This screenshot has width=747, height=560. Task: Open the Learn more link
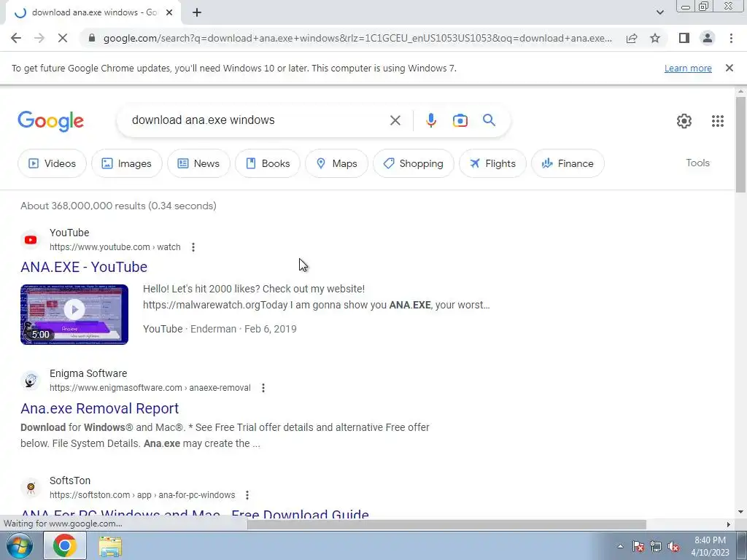pos(688,68)
